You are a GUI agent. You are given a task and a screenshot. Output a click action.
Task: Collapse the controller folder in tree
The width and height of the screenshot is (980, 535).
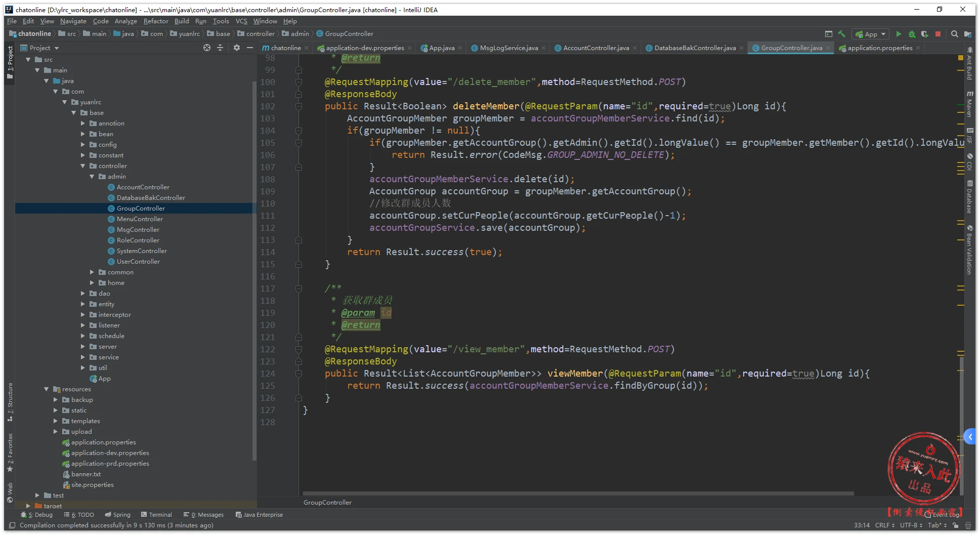coord(83,166)
